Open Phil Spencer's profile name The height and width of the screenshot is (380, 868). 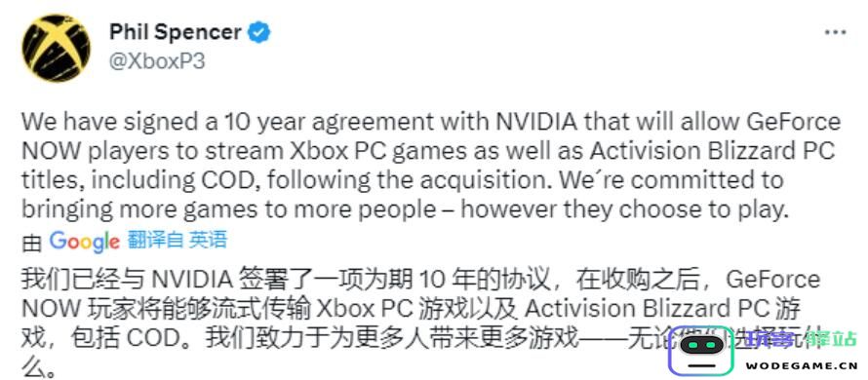[175, 32]
